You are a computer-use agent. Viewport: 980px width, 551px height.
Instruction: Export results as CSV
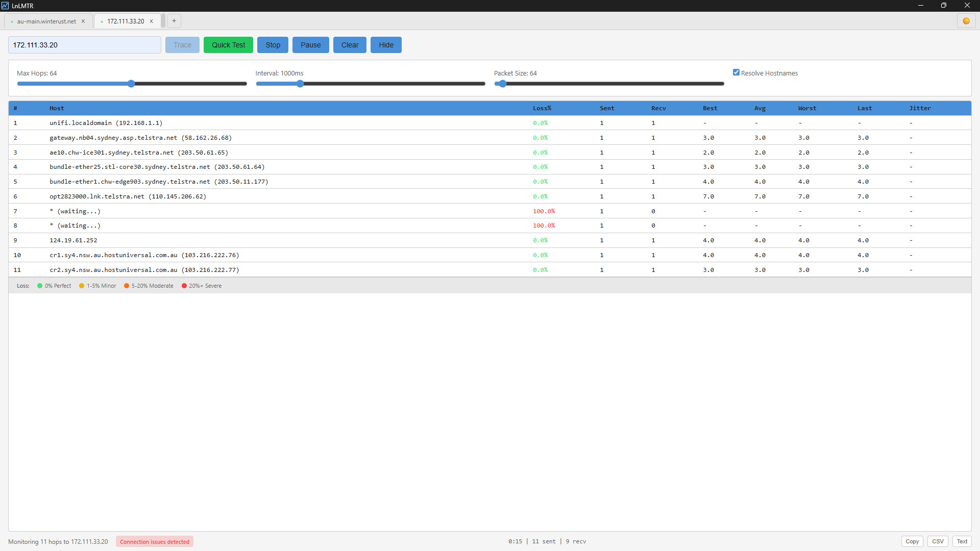click(x=937, y=541)
